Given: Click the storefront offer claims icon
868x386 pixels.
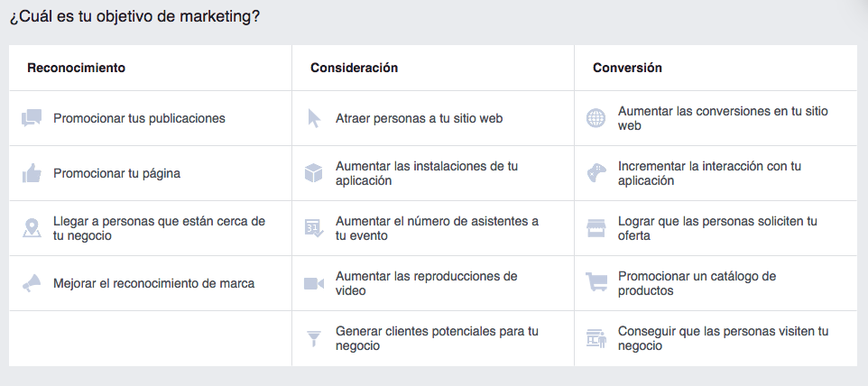Looking at the screenshot, I should click(x=596, y=228).
